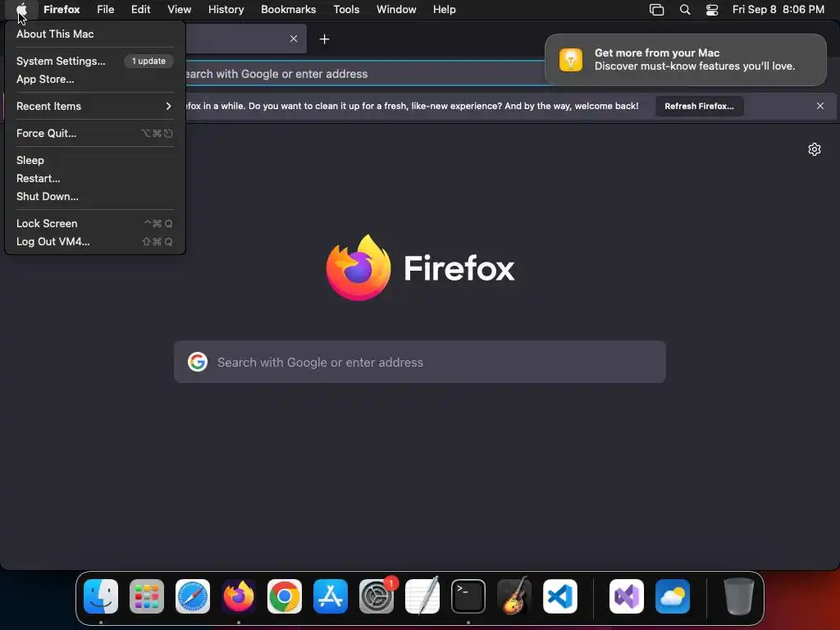Open Spotlight search in menu bar
Screen dimensions: 840x630
click(685, 10)
